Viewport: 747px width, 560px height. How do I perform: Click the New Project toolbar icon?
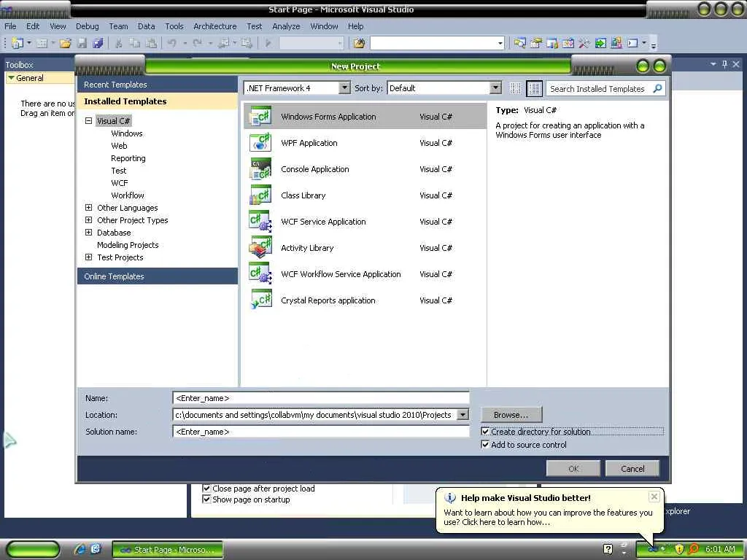18,43
